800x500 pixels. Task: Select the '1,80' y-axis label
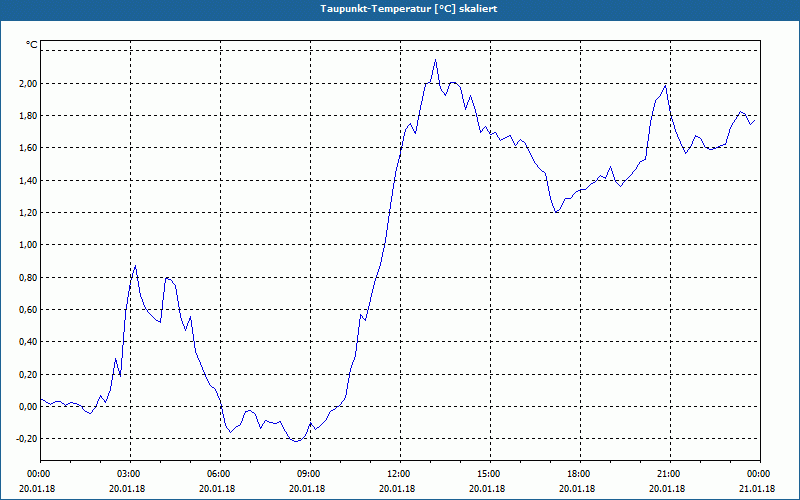[x=28, y=116]
